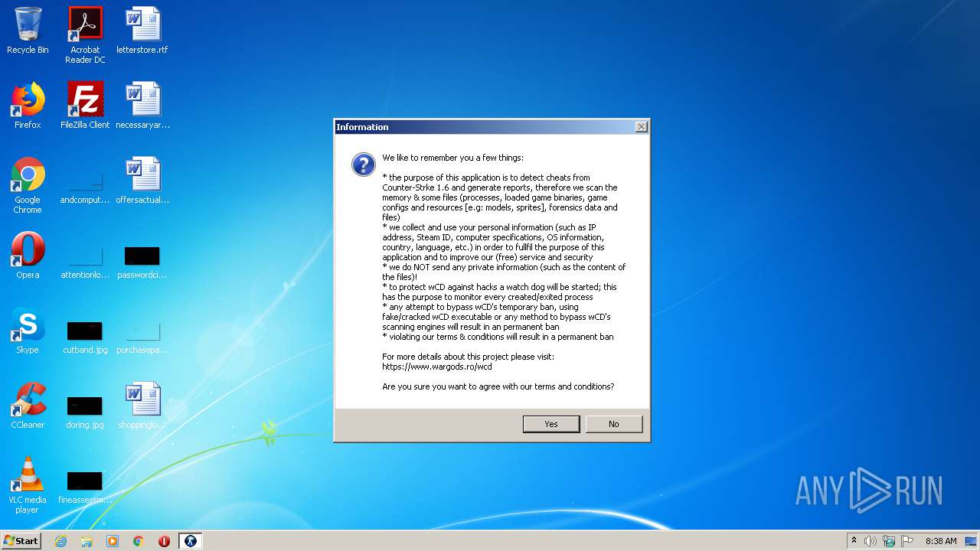The image size is (980, 551).
Task: Select the Opera desktop shortcut
Action: coord(28,256)
